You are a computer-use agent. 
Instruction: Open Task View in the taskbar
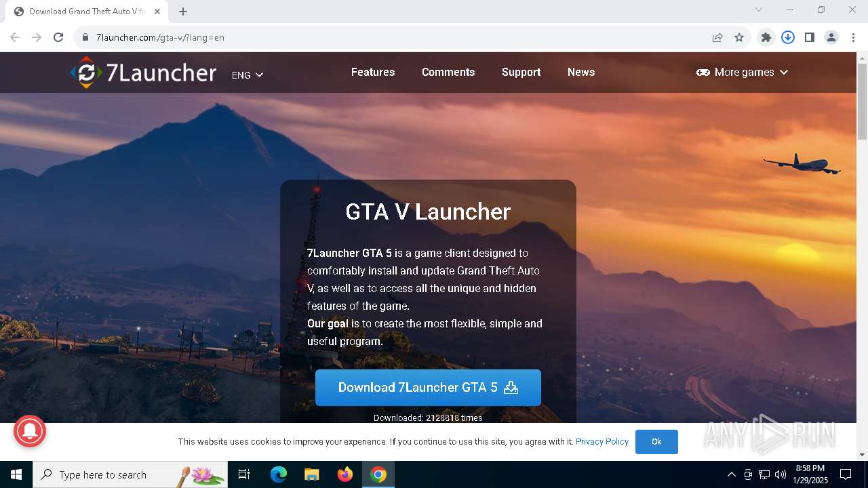pos(244,474)
